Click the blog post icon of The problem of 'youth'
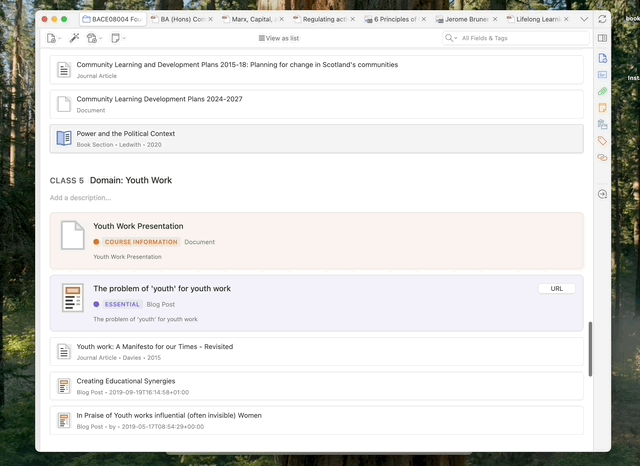 click(73, 298)
